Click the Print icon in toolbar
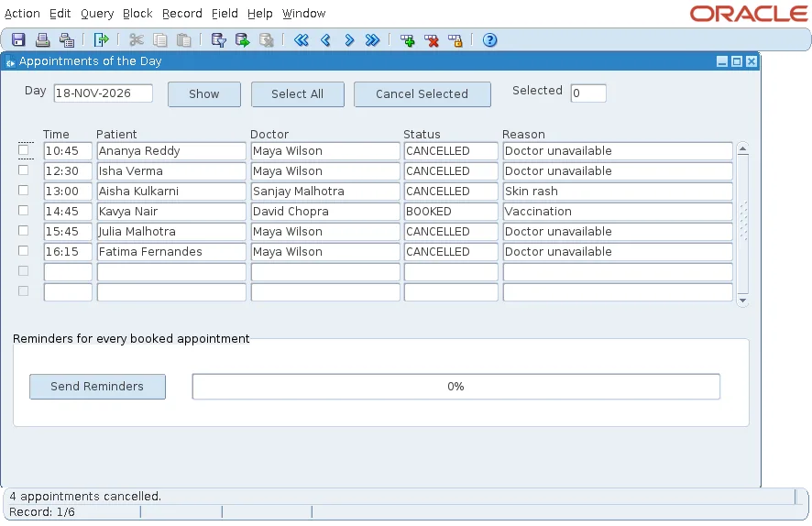 (42, 40)
